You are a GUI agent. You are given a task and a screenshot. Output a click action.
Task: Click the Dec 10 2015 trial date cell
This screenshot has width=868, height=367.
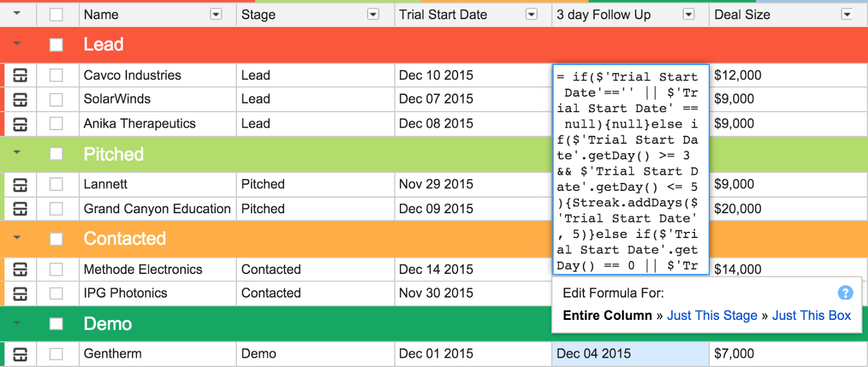(x=473, y=76)
